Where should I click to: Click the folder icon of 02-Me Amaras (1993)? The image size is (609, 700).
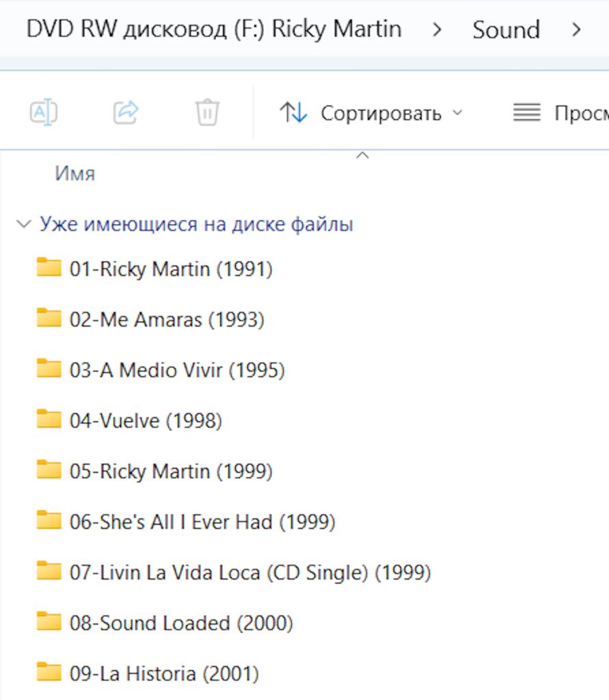[49, 317]
